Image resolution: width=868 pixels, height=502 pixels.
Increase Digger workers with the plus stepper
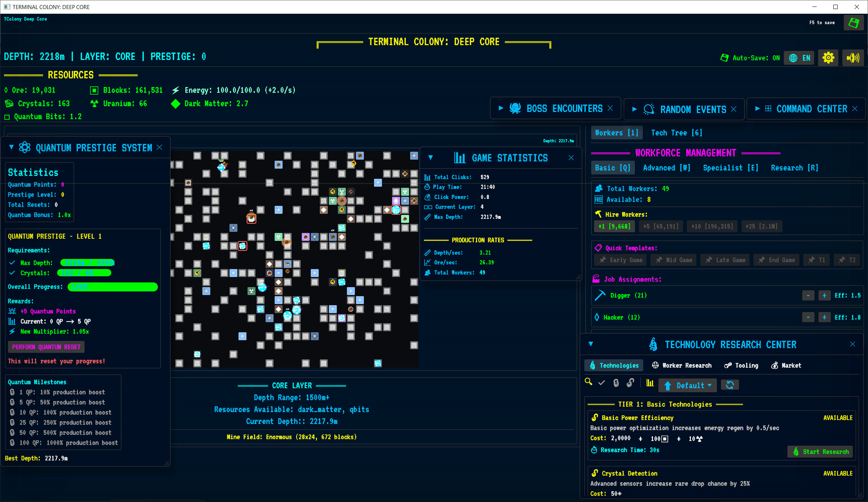[824, 295]
